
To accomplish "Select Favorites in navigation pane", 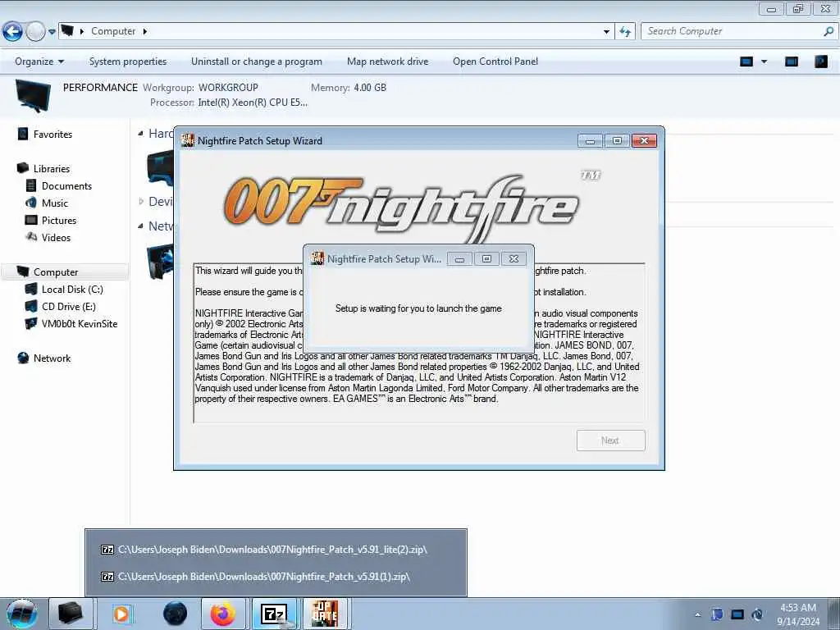I will 52,135.
